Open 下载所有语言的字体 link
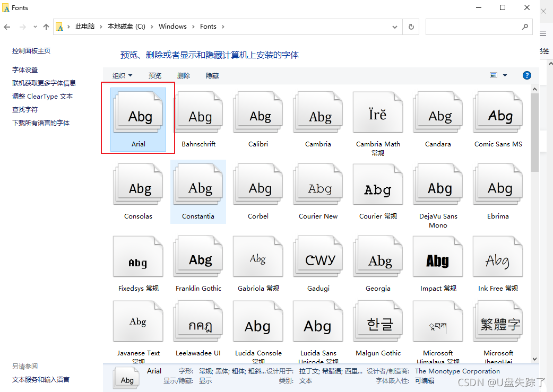553x392 pixels. click(40, 123)
